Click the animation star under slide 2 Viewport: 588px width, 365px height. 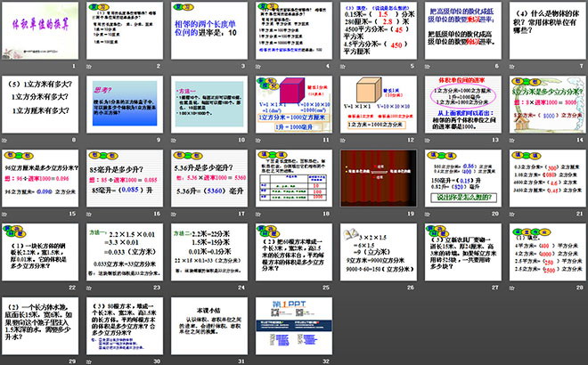89,67
